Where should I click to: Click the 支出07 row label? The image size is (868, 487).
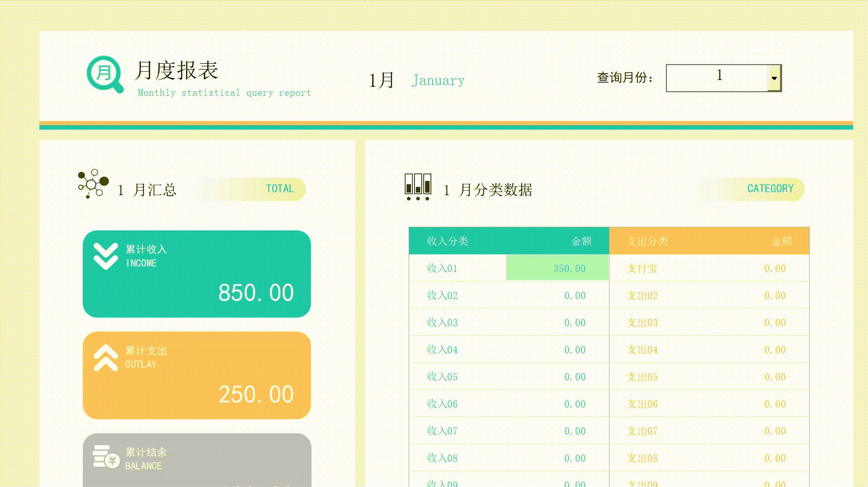pos(642,431)
